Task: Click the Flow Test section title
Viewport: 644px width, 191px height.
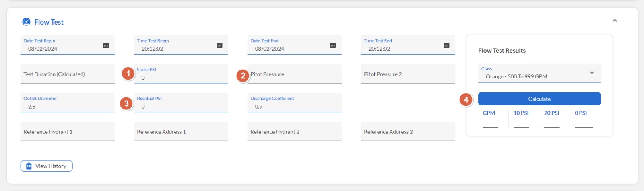Action: tap(49, 22)
